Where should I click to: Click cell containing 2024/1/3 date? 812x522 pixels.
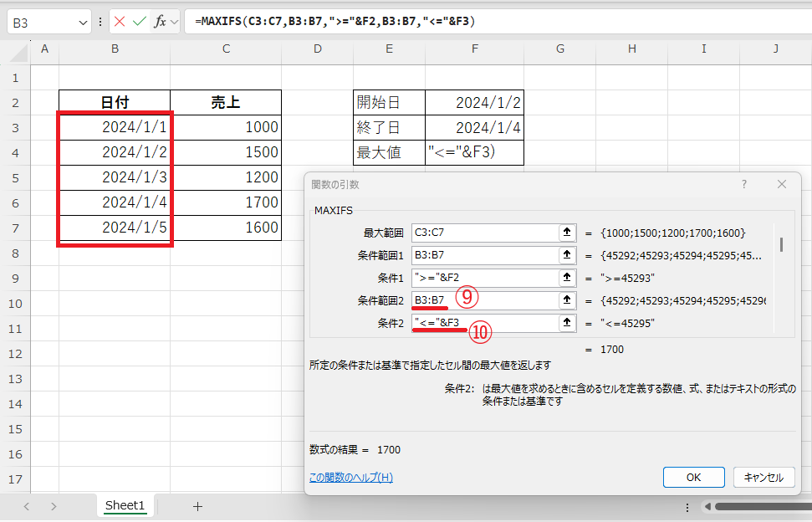(115, 177)
